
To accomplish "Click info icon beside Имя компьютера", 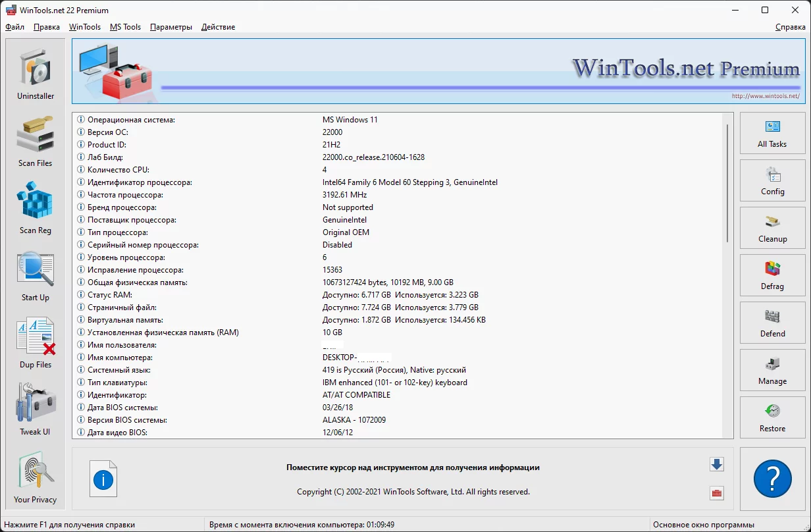I will pos(81,358).
